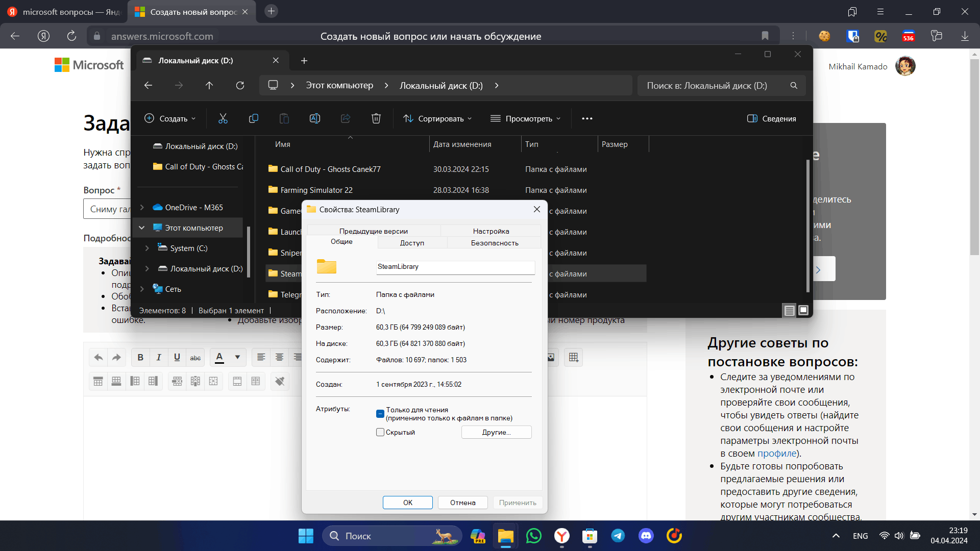Image resolution: width=980 pixels, height=551 pixels.
Task: Open the font color dropdown arrow in editor
Action: [x=237, y=357]
